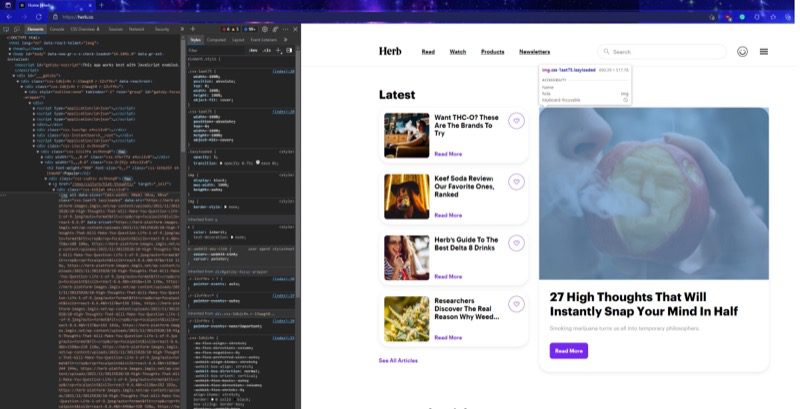Click purple Read More button for 27 High Thoughts
Image resolution: width=800 pixels, height=409 pixels.
pos(568,351)
